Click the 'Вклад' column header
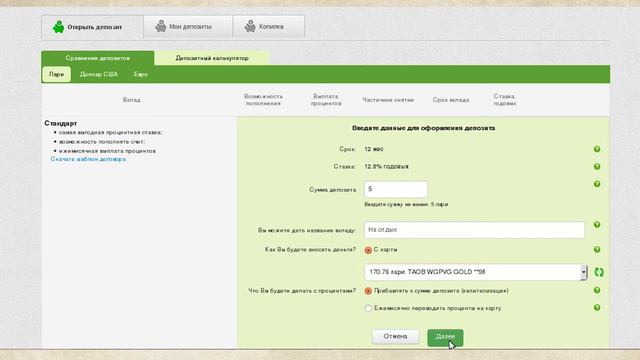This screenshot has width=640, height=360. pyautogui.click(x=131, y=100)
